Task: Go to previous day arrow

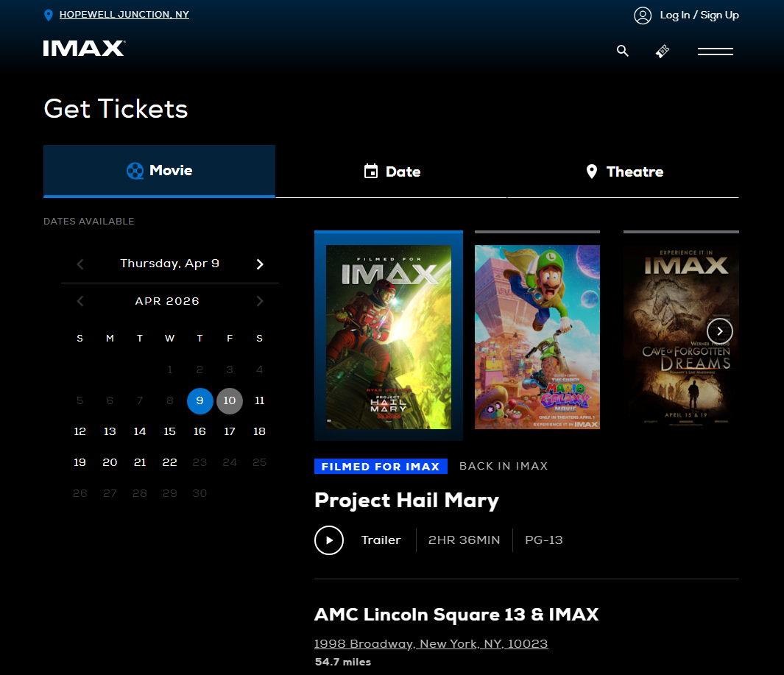Action: (x=80, y=264)
